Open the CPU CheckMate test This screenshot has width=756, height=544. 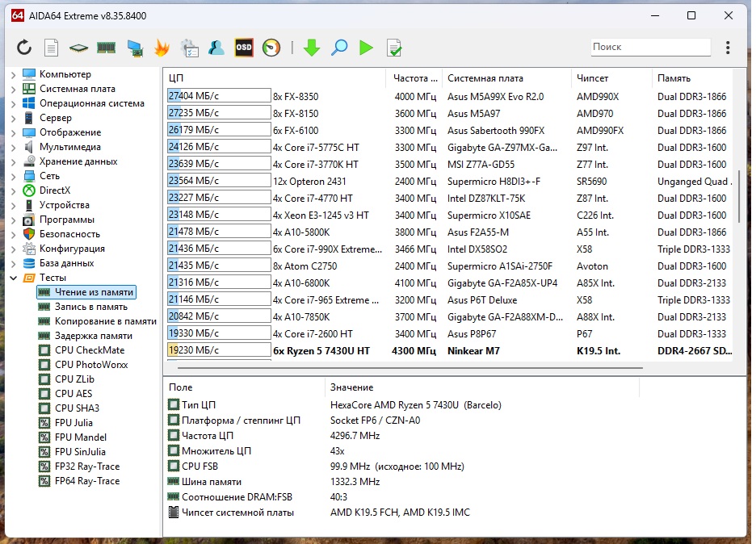point(90,349)
